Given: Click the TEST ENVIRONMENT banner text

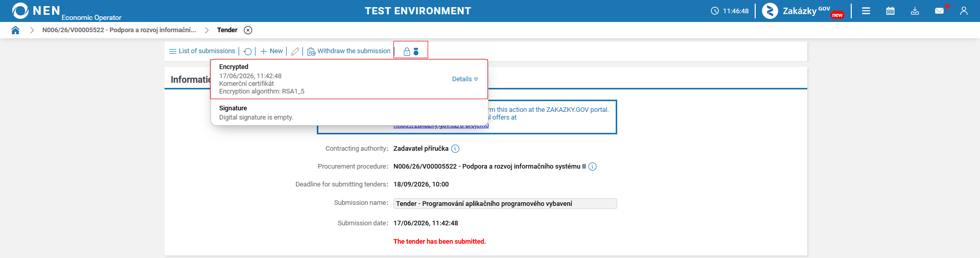Looking at the screenshot, I should (x=418, y=11).
